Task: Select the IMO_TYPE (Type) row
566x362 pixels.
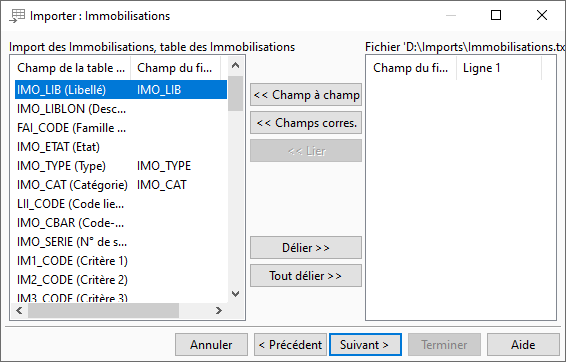Action: point(121,166)
